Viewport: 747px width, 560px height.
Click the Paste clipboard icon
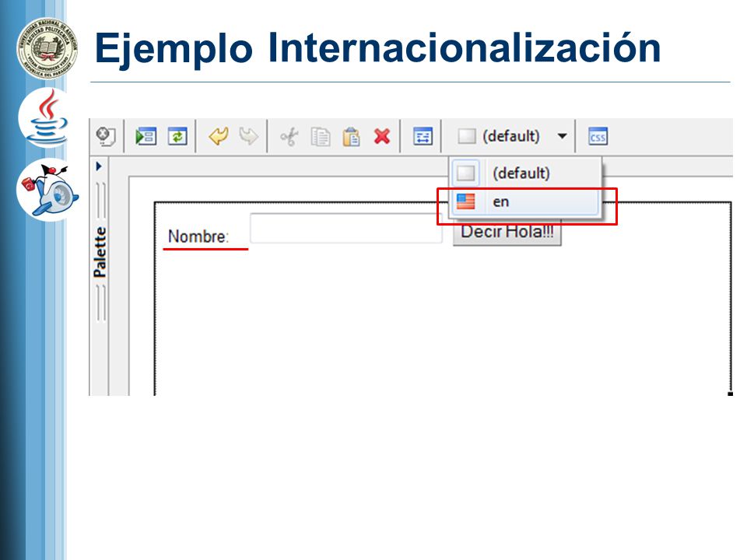tap(351, 137)
